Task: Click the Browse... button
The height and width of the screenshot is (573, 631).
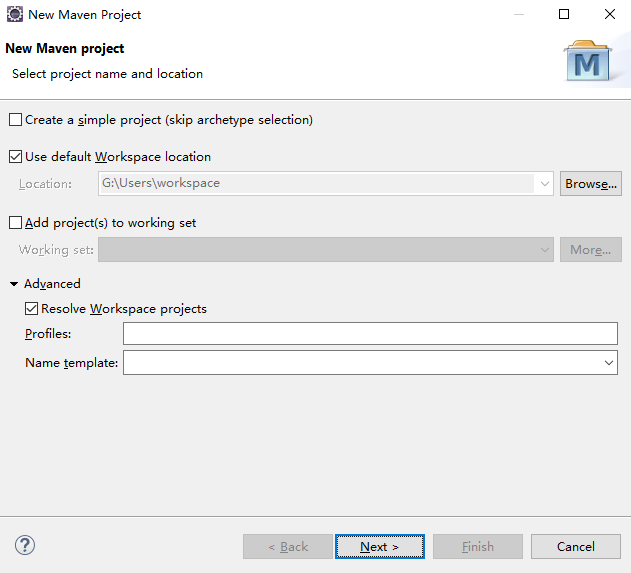Action: point(591,184)
